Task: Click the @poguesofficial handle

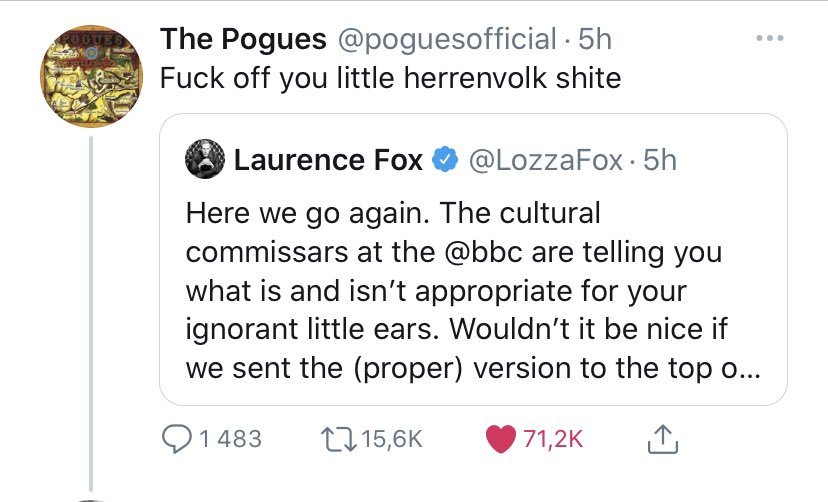Action: (x=446, y=39)
